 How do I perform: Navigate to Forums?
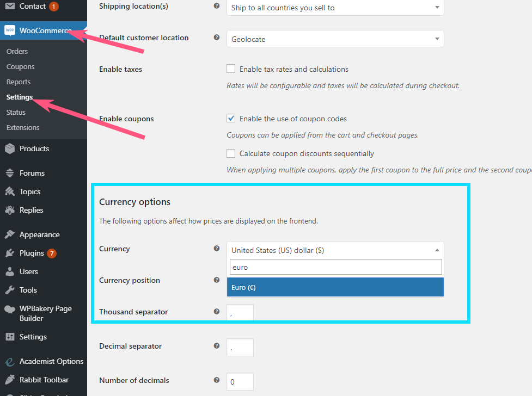[x=32, y=173]
